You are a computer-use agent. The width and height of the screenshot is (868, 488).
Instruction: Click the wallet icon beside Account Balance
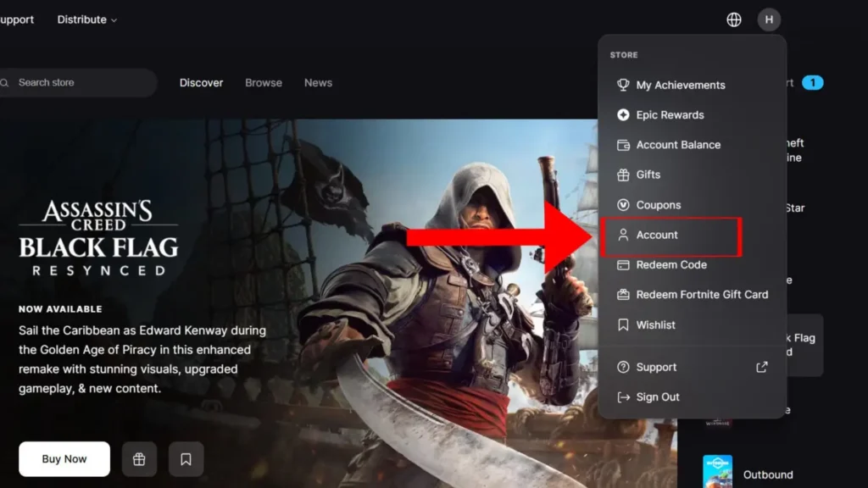(623, 145)
